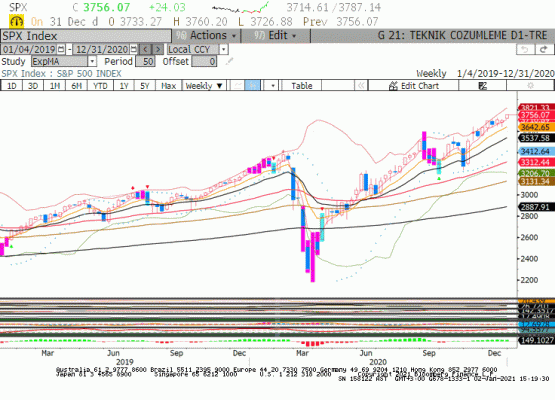Click the end date field 12/31/2020
This screenshot has height=400, width=555.
[102, 49]
